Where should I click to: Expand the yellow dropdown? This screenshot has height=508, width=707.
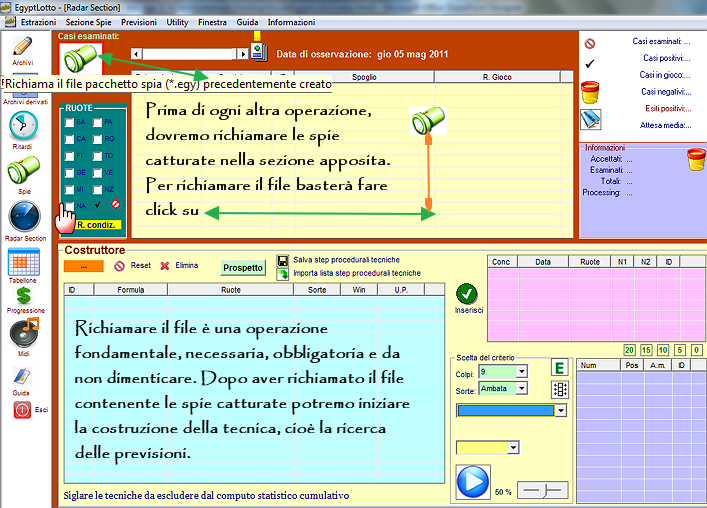(x=513, y=448)
